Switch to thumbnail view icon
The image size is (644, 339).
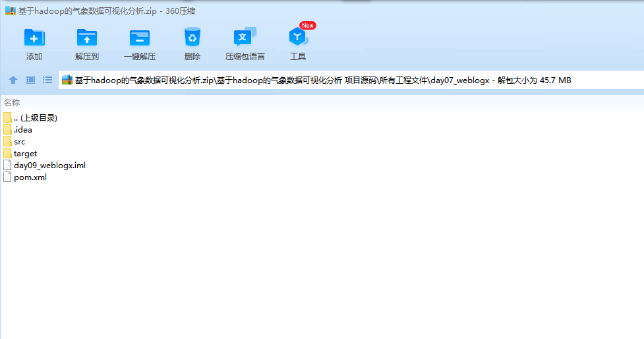point(30,80)
